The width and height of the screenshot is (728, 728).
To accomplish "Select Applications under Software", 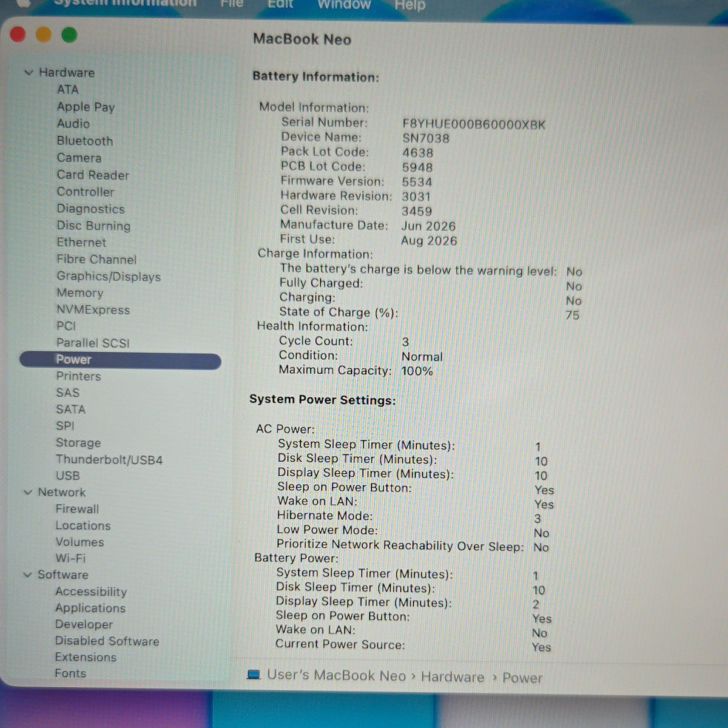I will 90,608.
